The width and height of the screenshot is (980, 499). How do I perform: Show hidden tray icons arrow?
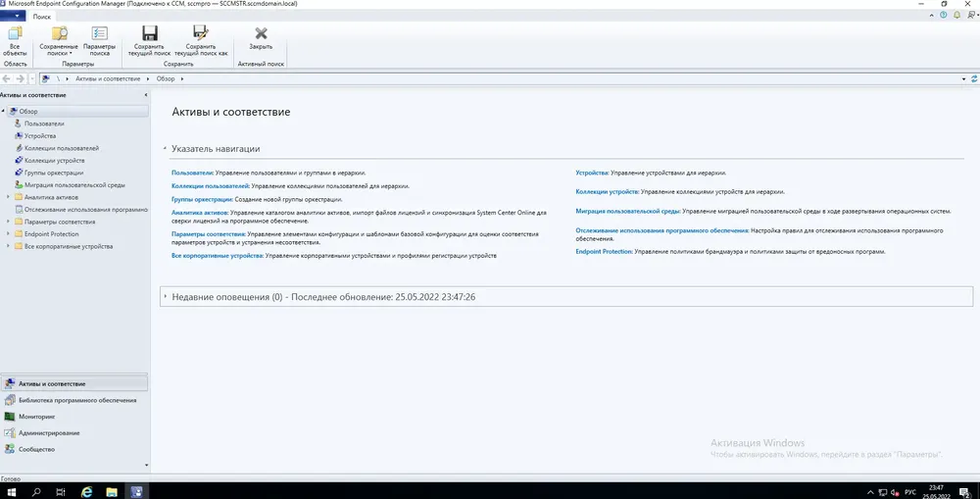pos(872,492)
